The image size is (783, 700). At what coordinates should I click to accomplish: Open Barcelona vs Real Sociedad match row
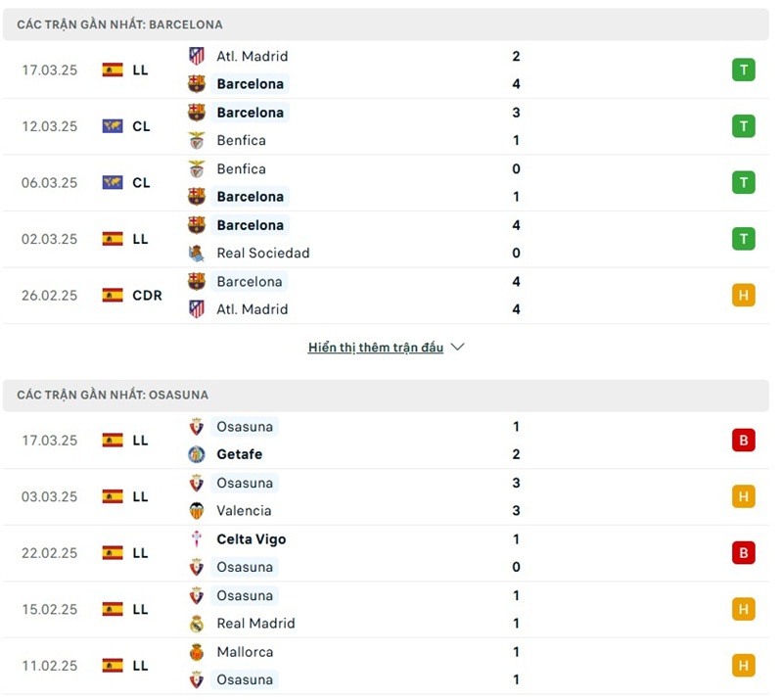(x=391, y=239)
